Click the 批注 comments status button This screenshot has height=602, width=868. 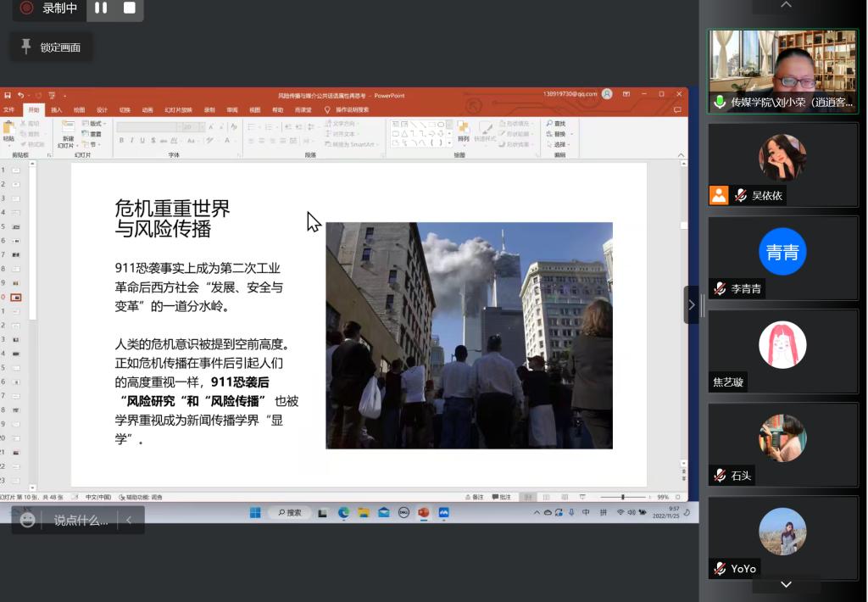(x=502, y=498)
